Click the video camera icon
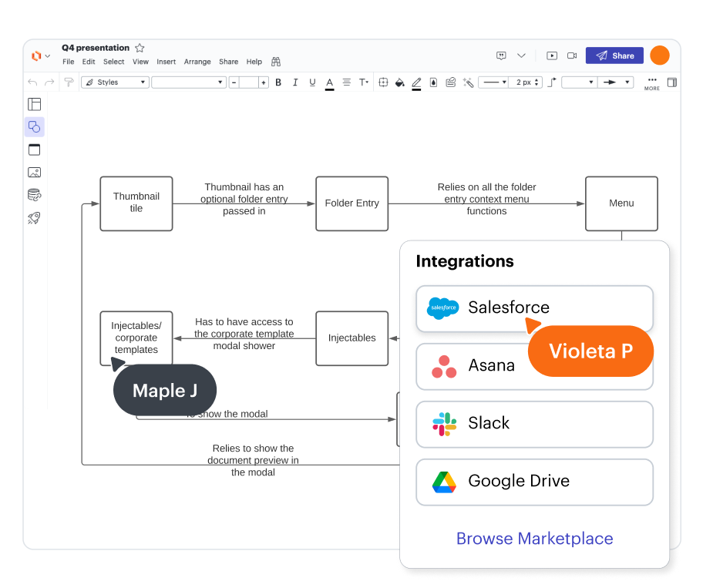The width and height of the screenshot is (703, 588). [572, 55]
